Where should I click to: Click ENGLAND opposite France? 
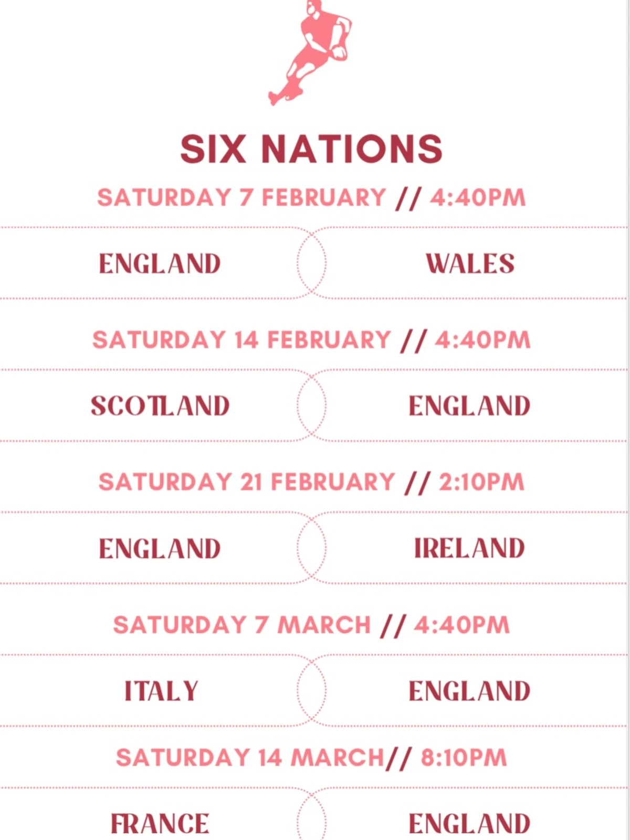coord(469,823)
